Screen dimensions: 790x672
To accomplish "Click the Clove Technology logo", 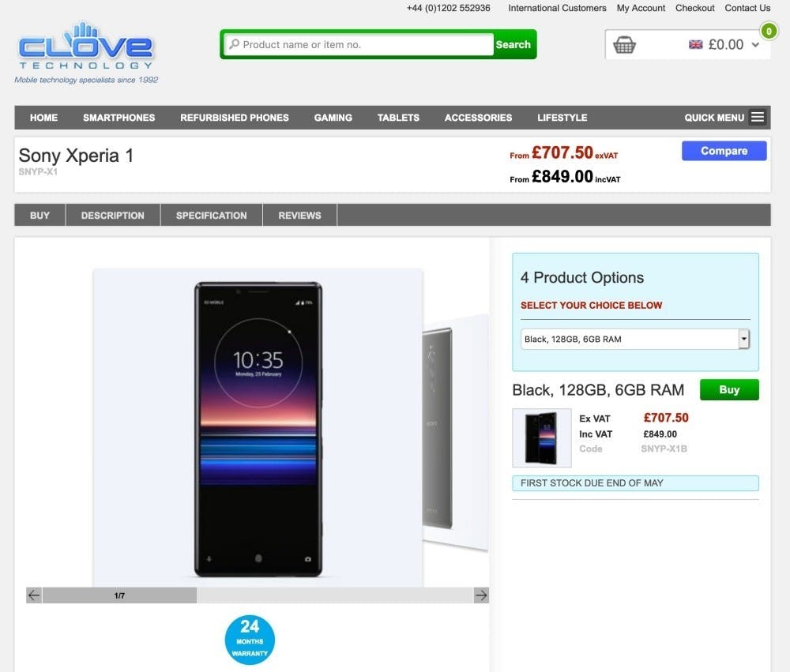I will tap(85, 52).
